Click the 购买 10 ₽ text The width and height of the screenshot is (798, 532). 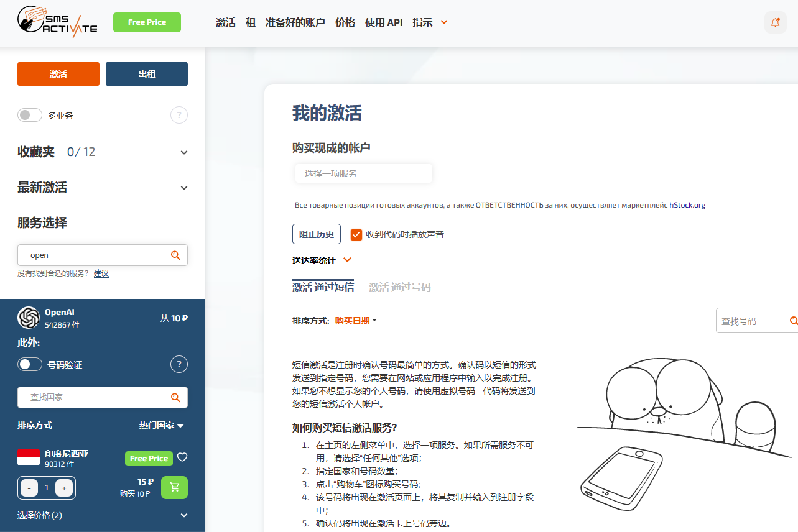pos(135,494)
